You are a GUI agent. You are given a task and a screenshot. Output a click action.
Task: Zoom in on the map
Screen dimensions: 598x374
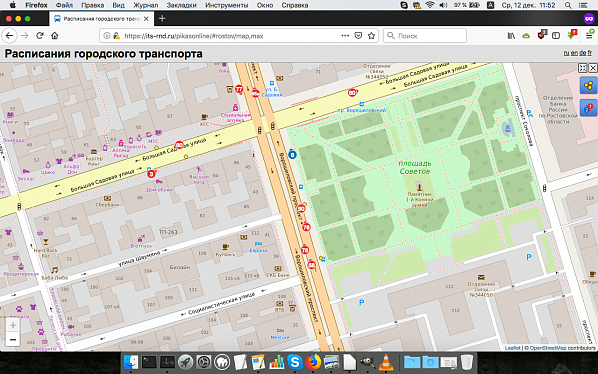coord(13,325)
